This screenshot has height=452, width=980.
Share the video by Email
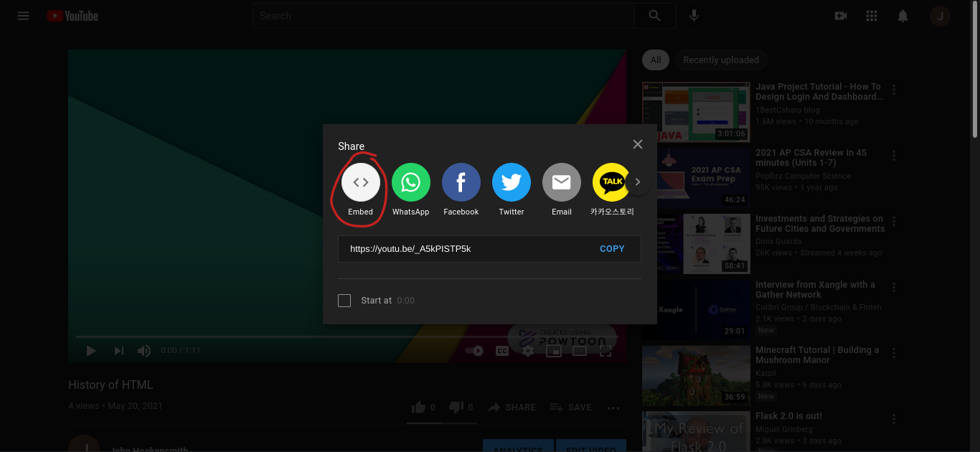(561, 182)
